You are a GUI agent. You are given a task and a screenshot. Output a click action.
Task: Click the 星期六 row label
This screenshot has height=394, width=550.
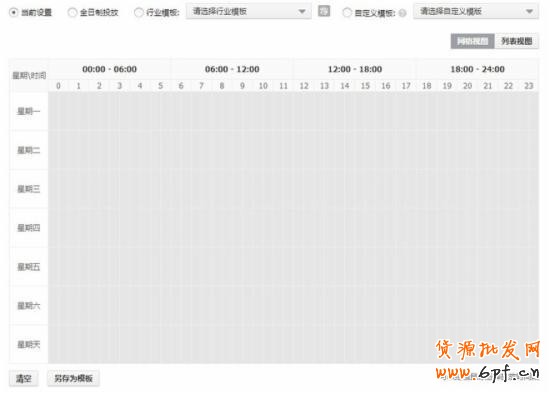click(29, 306)
